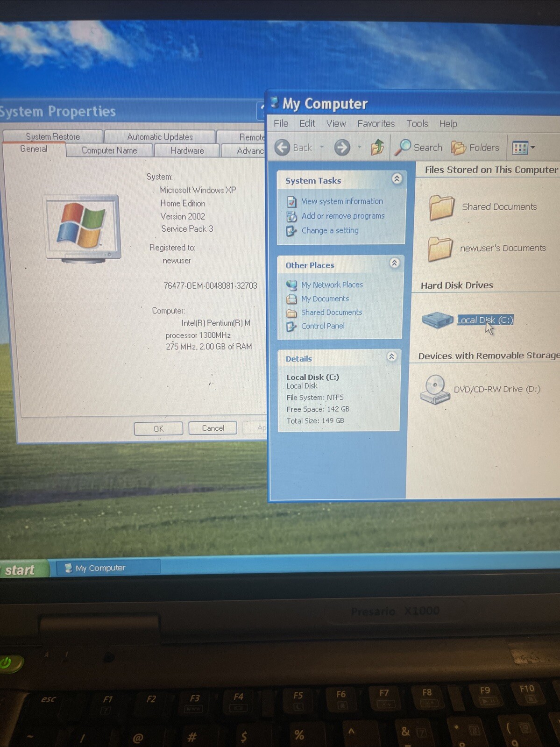Click the Local Disk (C:) label
The height and width of the screenshot is (747, 560).
tap(485, 320)
